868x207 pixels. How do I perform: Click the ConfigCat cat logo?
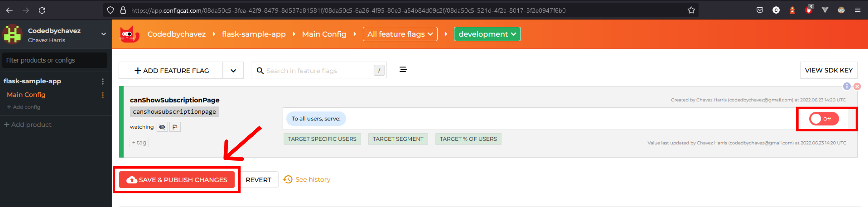[x=129, y=34]
